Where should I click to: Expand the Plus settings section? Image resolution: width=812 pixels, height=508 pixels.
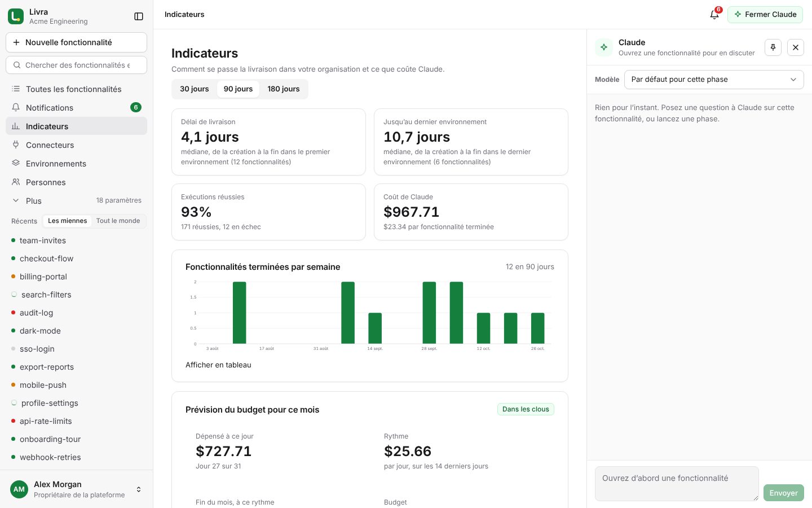click(76, 201)
